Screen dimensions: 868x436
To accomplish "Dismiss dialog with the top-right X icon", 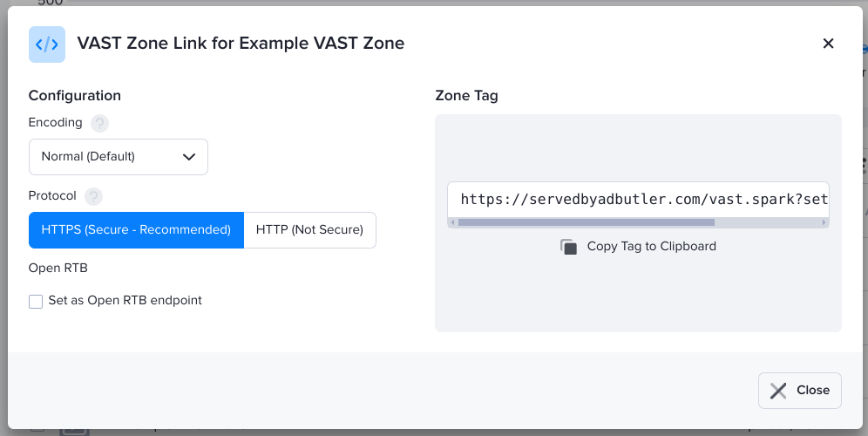I will coord(828,44).
